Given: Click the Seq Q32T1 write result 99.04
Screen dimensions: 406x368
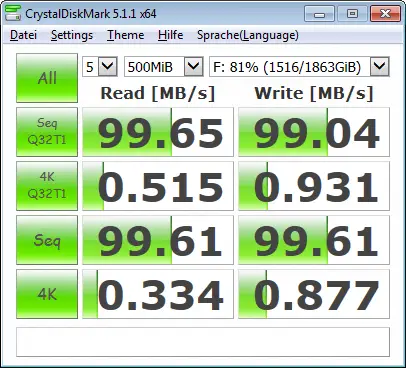Looking at the screenshot, I should point(314,132).
